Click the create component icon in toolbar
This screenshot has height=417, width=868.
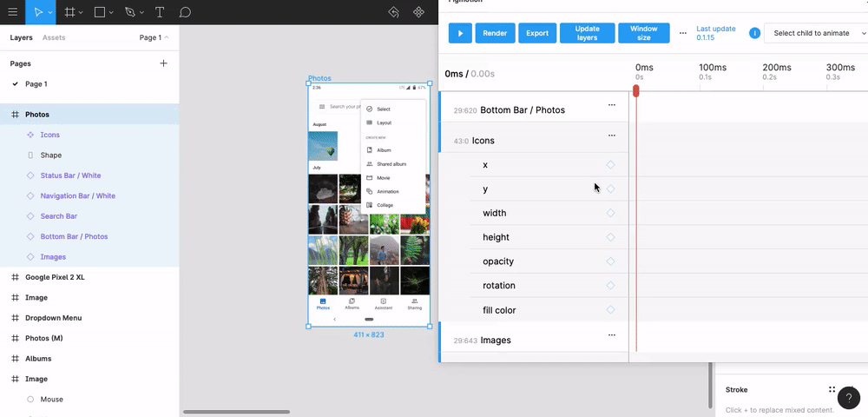pos(419,12)
